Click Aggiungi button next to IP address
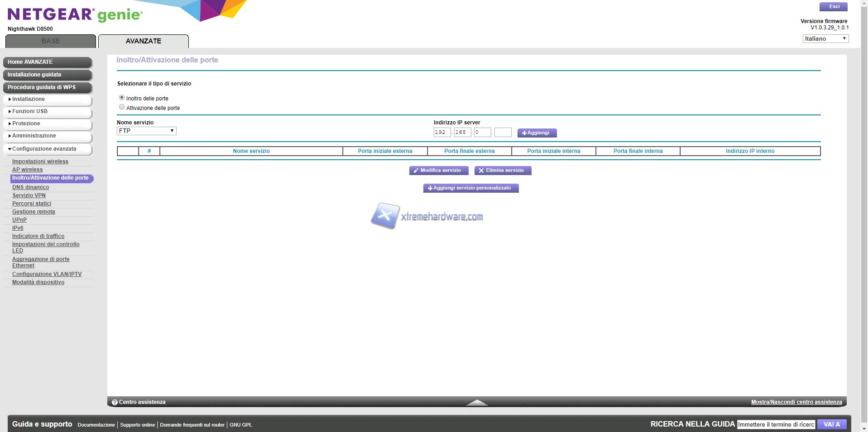This screenshot has height=432, width=868. (537, 133)
